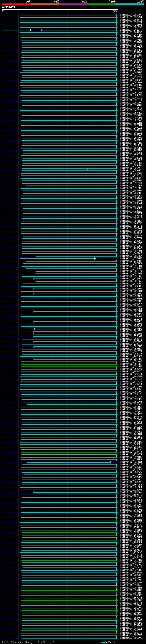Open hit UniRef100_C0Z2I0
The image size is (146, 644).
(x=131, y=30)
